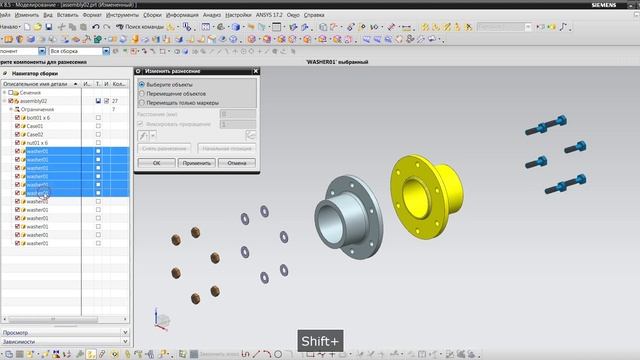Click the vector icon at dialog right side

[251, 135]
